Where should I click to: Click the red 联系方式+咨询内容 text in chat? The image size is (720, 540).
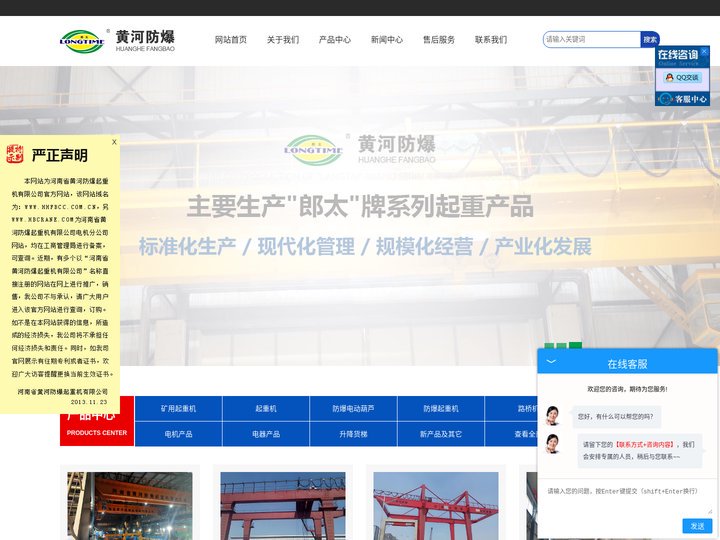pyautogui.click(x=645, y=444)
